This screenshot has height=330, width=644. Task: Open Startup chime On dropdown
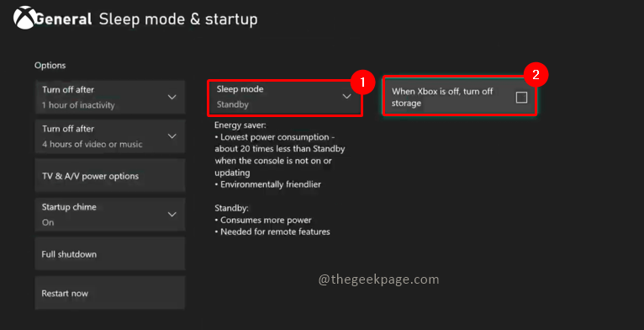pyautogui.click(x=110, y=215)
